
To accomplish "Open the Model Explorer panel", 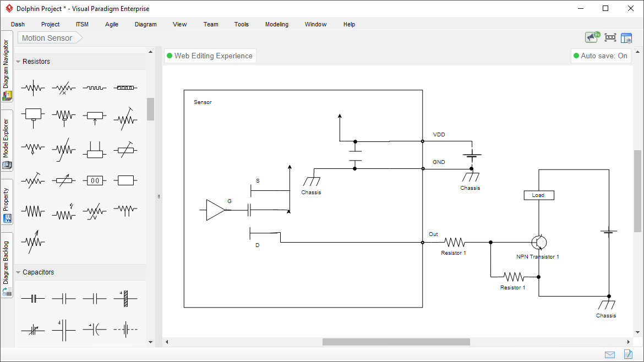I will click(x=7, y=139).
